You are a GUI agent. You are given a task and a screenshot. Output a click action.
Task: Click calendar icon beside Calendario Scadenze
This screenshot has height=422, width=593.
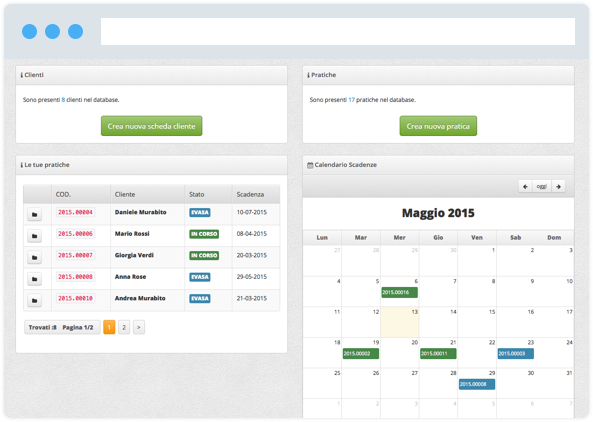[310, 165]
